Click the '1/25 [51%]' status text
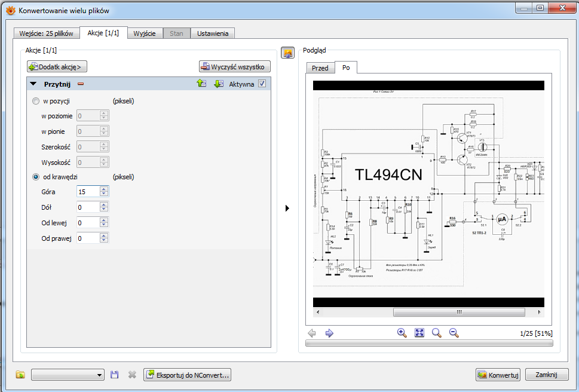Image resolution: width=579 pixels, height=392 pixels. pyautogui.click(x=536, y=333)
